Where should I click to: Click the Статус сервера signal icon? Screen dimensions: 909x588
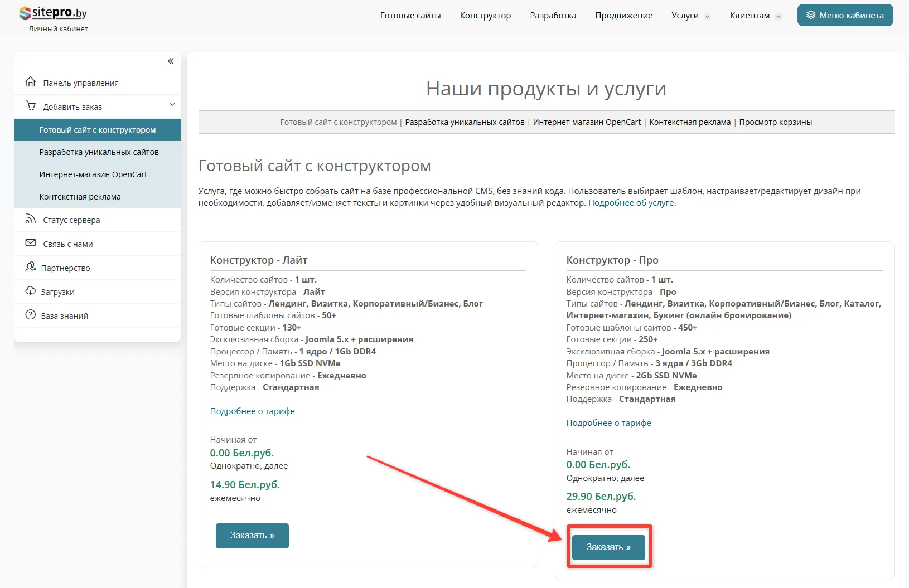[x=31, y=220]
